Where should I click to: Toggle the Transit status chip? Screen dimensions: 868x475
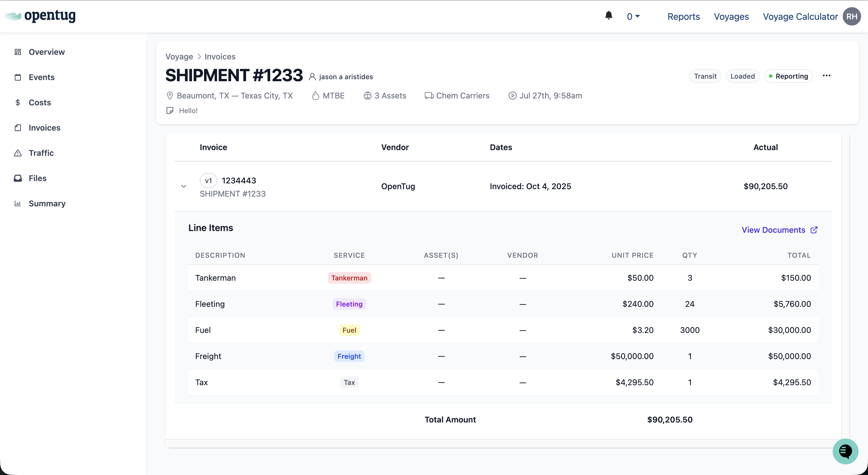(705, 76)
